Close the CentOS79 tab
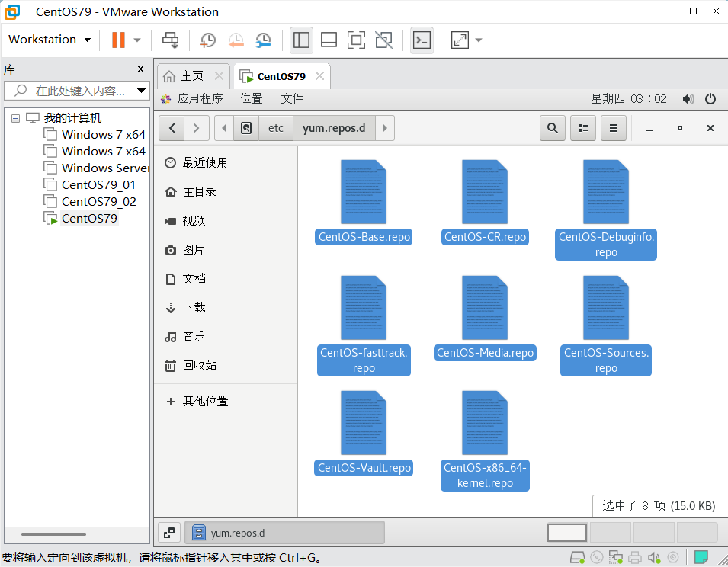 click(x=320, y=75)
